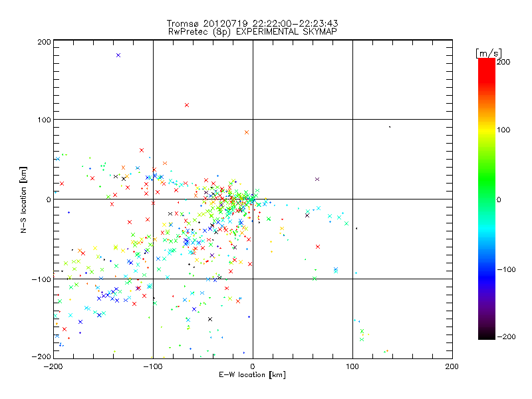Click the title line 'Tromsø 20120719 22:22:00-22:23:43'
The height and width of the screenshot is (399, 532).
(252, 23)
